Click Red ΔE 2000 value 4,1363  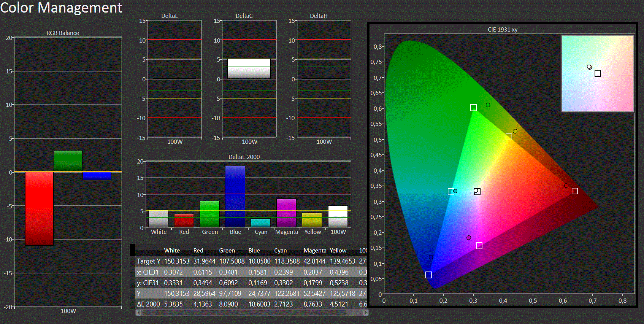[203, 304]
